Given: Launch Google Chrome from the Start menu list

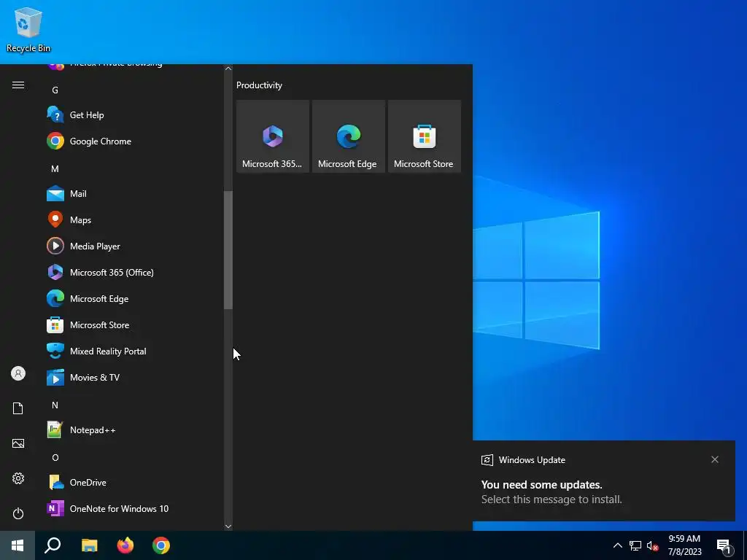Looking at the screenshot, I should (x=133, y=141).
